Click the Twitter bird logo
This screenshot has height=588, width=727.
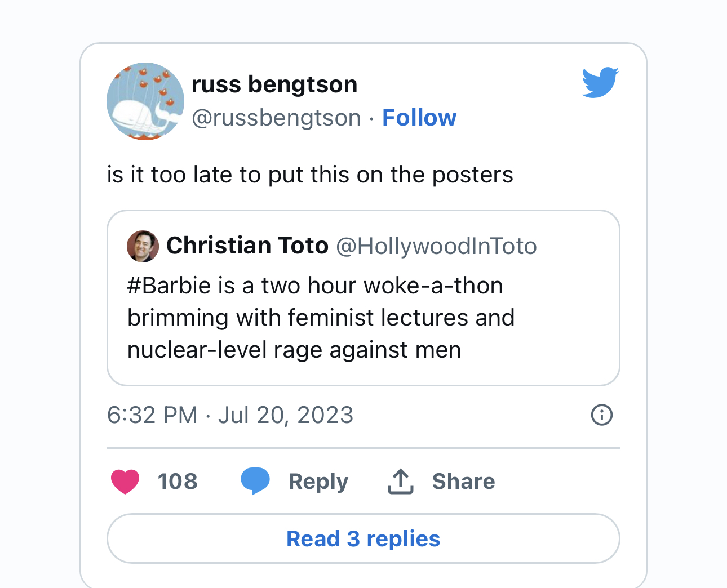(600, 82)
